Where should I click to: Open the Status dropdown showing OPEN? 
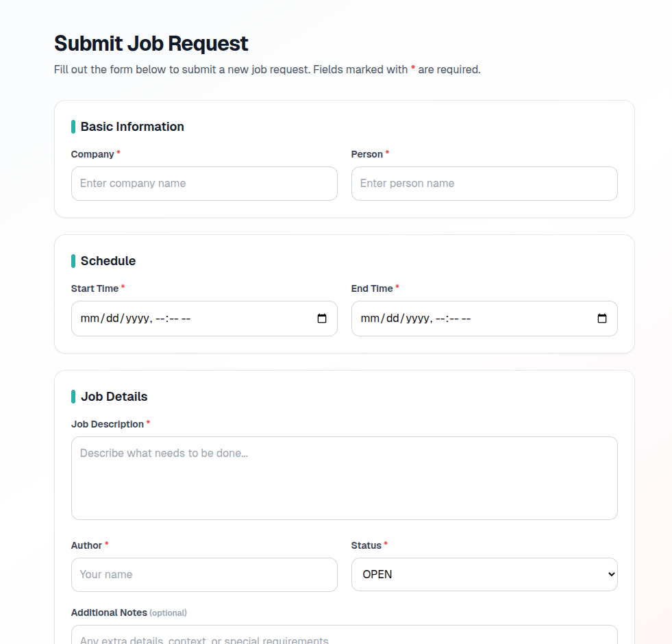click(x=484, y=574)
